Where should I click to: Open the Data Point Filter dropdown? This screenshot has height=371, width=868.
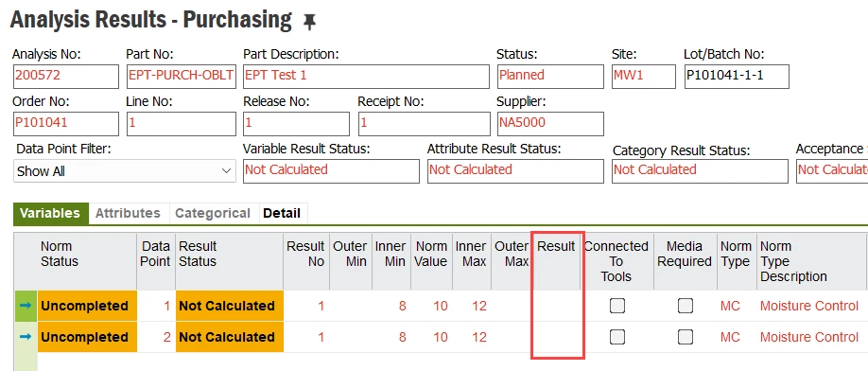124,171
